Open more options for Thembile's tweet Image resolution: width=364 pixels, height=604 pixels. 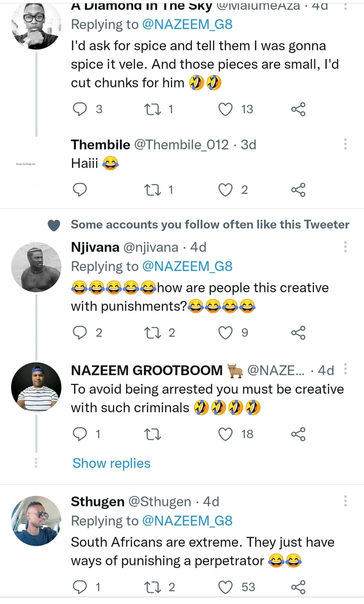coord(345,145)
